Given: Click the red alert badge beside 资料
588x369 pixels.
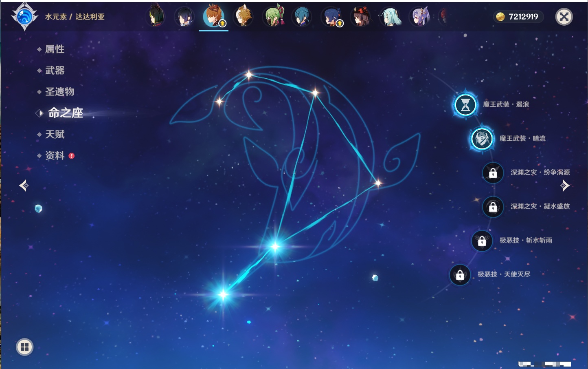Looking at the screenshot, I should [72, 156].
